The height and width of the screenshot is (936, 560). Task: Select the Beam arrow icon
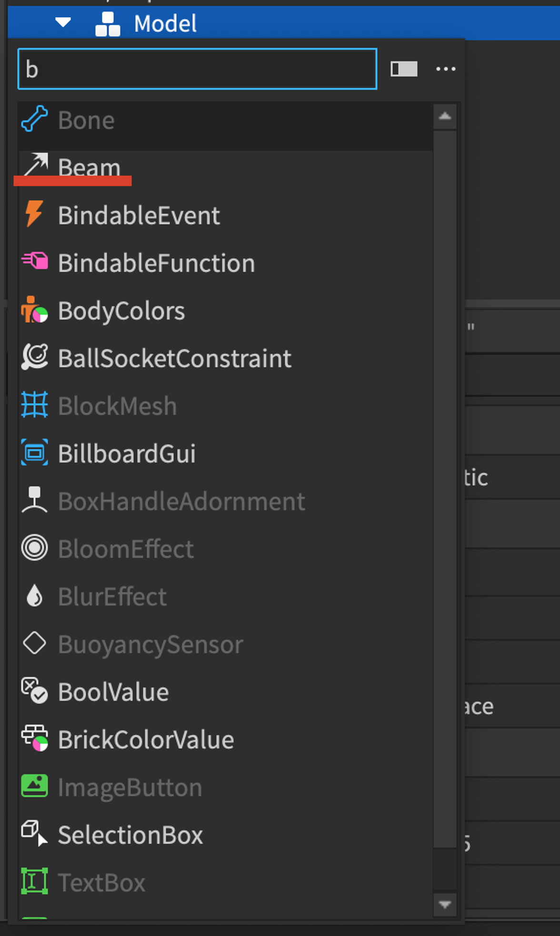pos(36,165)
